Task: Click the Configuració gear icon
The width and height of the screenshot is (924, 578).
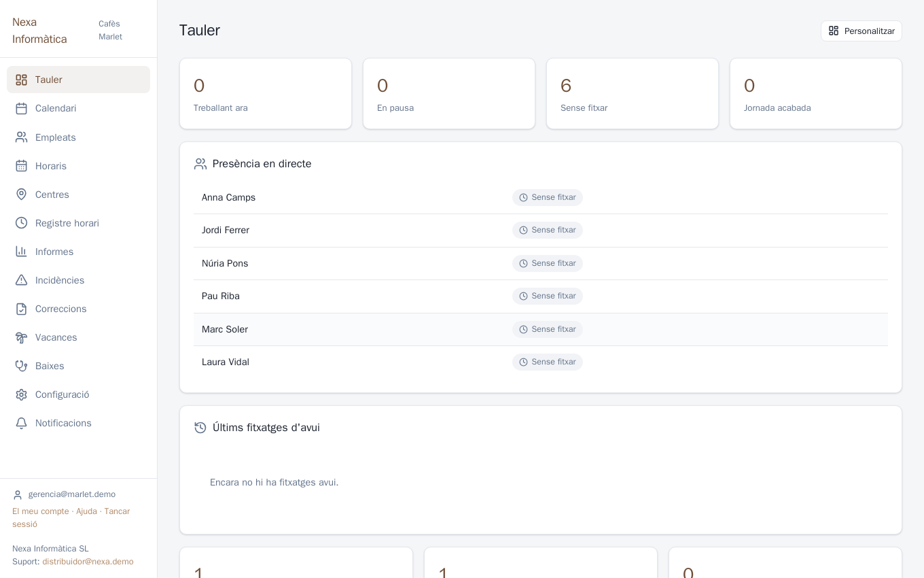Action: 22,394
